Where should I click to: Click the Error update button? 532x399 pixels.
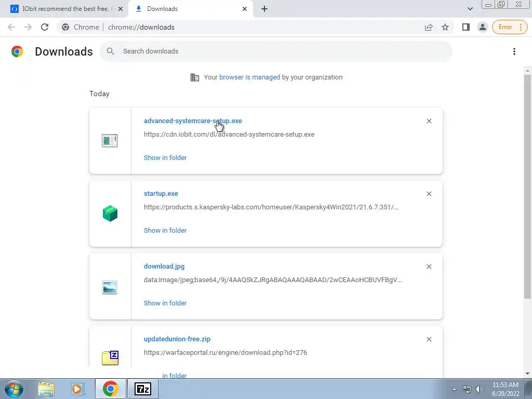[510, 27]
